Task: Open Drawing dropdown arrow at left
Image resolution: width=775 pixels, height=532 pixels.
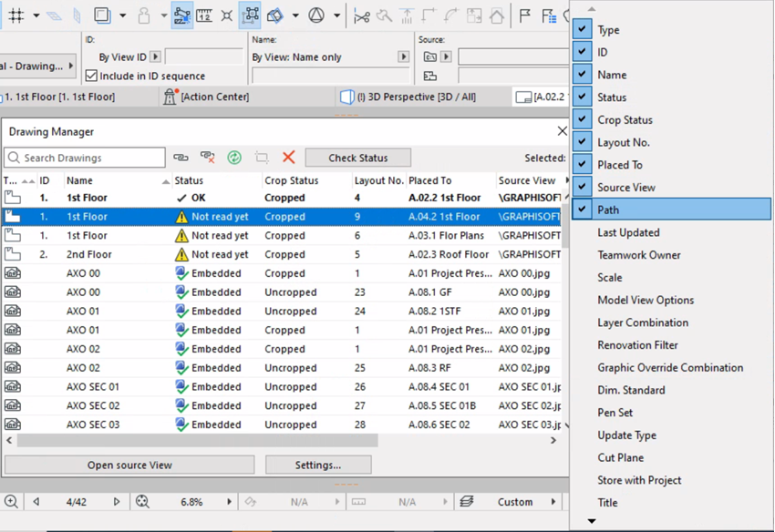Action: click(71, 66)
